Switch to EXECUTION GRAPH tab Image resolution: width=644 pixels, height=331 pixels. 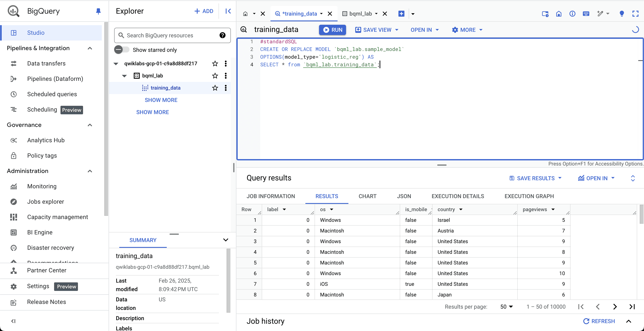click(x=529, y=196)
